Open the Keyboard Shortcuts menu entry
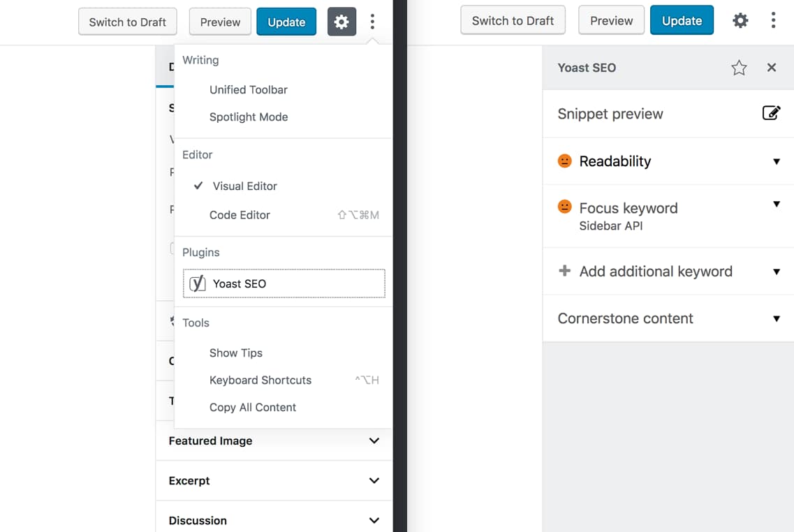The height and width of the screenshot is (532, 794). 260,380
